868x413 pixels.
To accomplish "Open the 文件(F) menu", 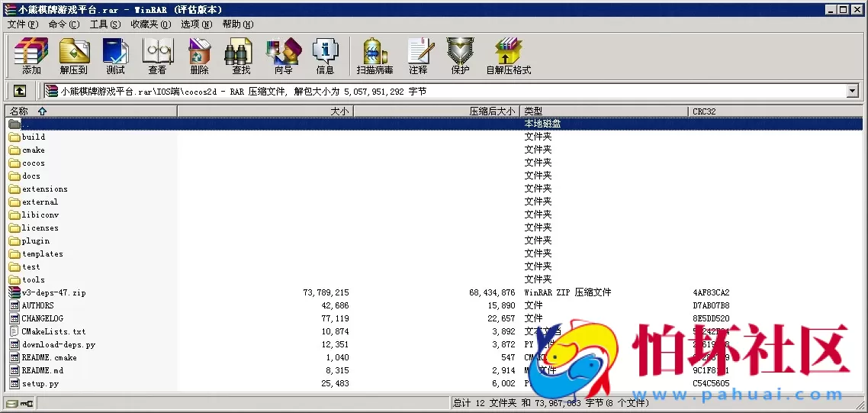I will click(x=23, y=24).
